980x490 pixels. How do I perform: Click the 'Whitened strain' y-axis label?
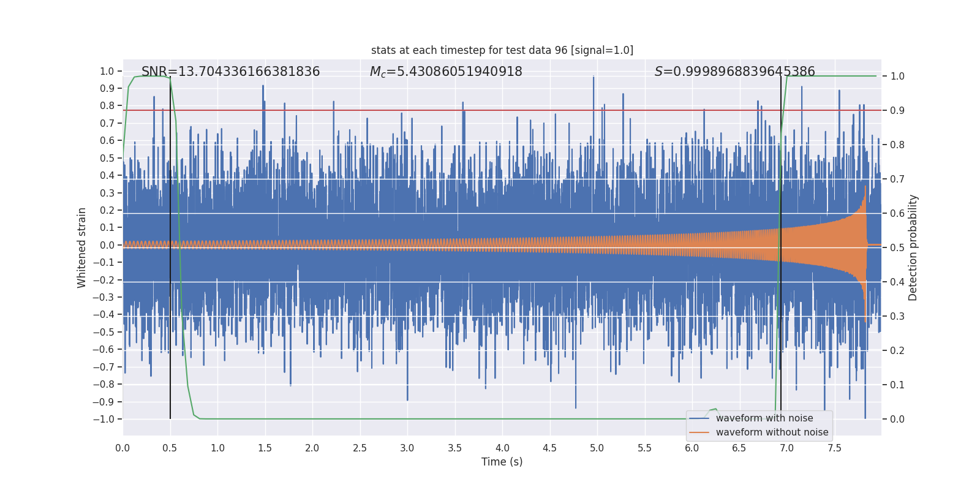click(x=82, y=247)
